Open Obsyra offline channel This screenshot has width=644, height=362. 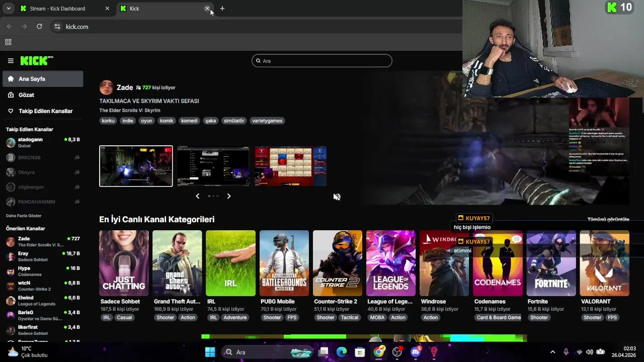tap(43, 172)
